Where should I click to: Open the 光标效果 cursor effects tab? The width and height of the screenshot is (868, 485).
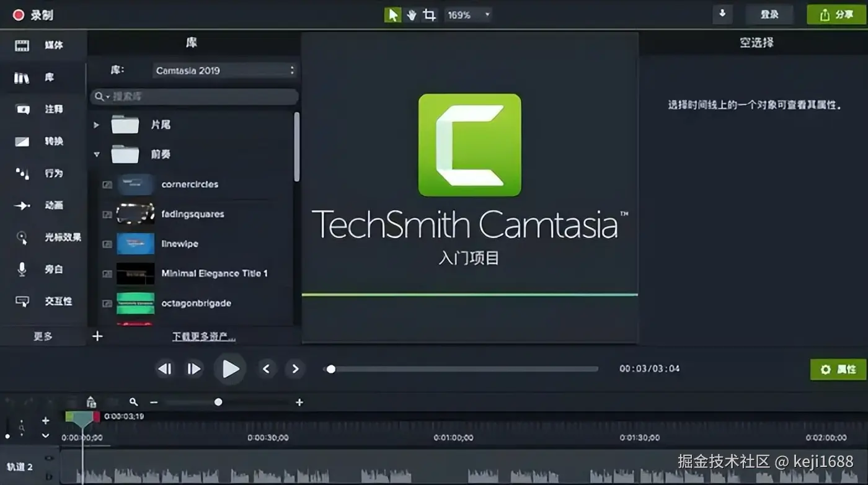point(43,238)
